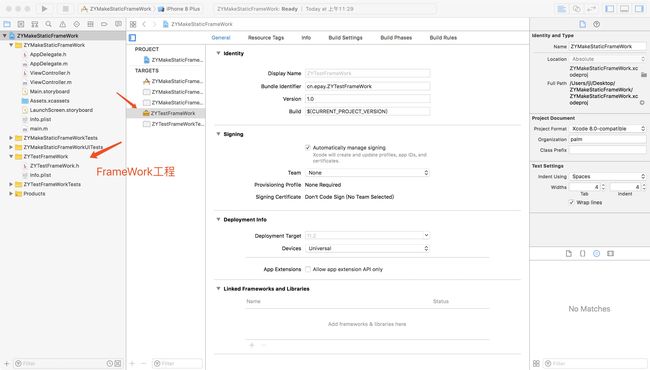Image resolution: width=650 pixels, height=370 pixels.
Task: Switch to the Build Phases tab
Action: (396, 38)
